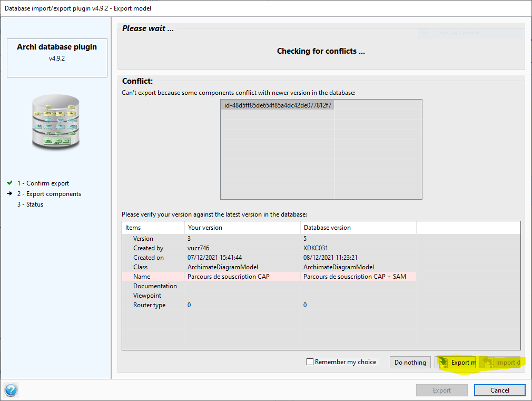Enable the Remember my choice checkbox

click(x=310, y=362)
